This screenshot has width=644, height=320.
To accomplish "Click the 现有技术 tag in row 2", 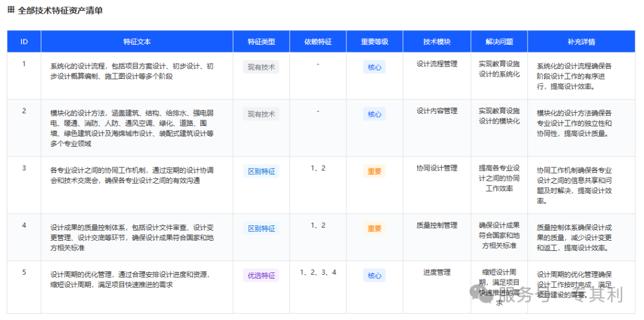I will [261, 114].
